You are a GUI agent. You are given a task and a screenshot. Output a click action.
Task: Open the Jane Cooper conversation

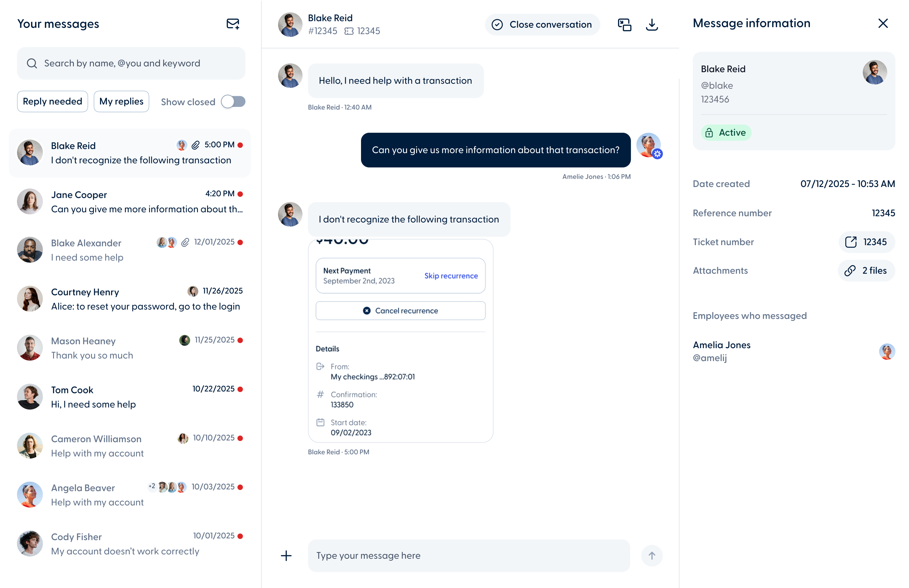pos(130,201)
